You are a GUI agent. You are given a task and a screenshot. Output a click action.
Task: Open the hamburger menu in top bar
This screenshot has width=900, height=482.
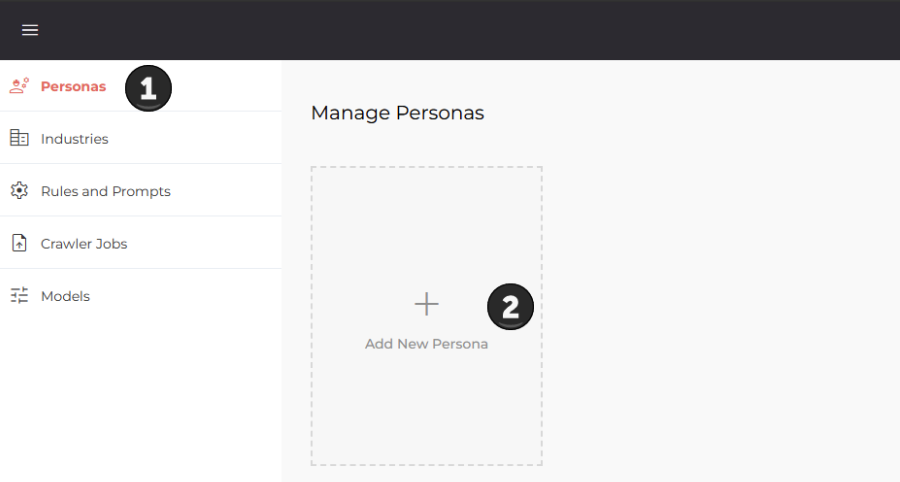30,30
